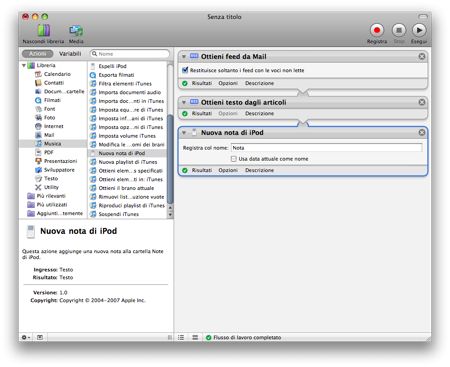Remove the Ottieni feed da Mail action
This screenshot has height=367, width=450.
pos(422,56)
